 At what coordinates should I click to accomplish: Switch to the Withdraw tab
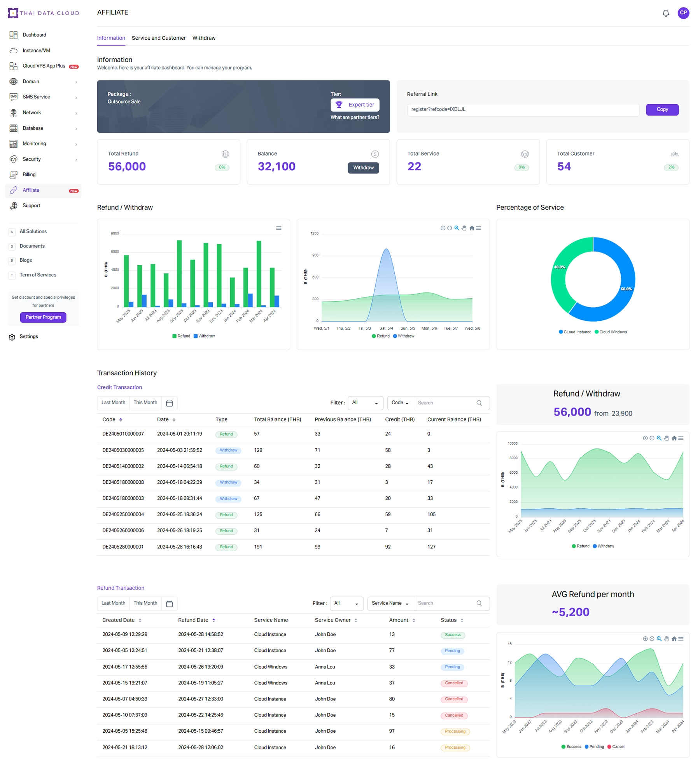pyautogui.click(x=204, y=38)
